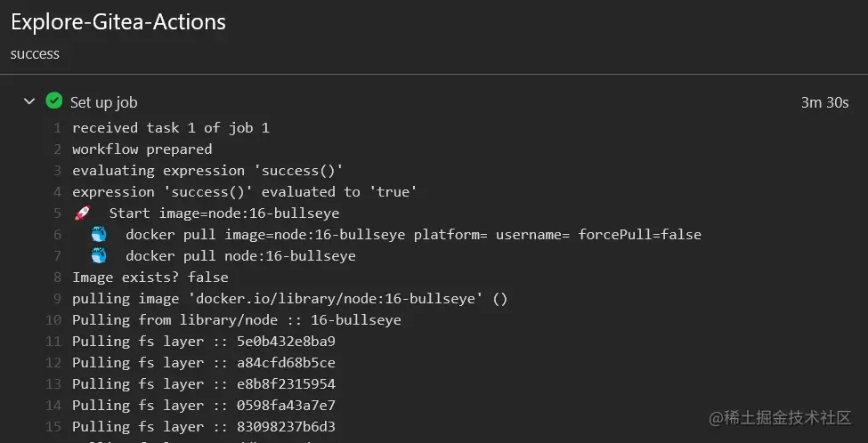Collapse the Set up job step chevron
Viewport: 868px width, 443px height.
click(x=29, y=101)
